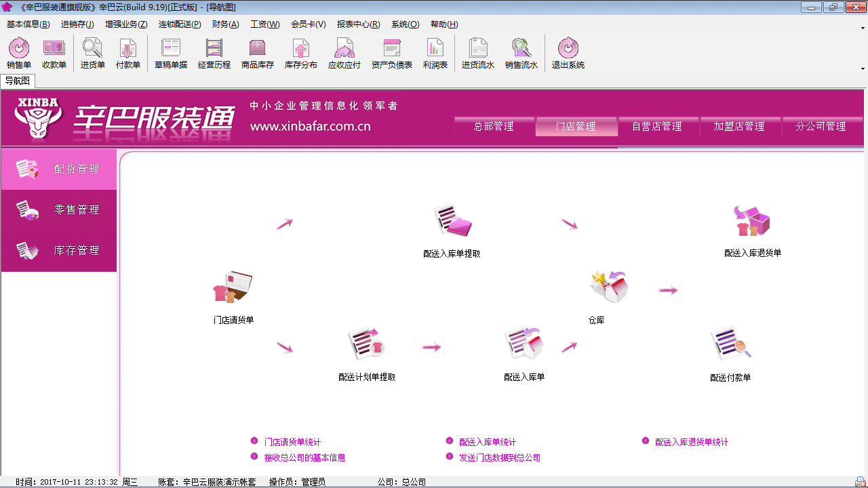
Task: Select 库存管理 in the sidebar
Action: (59, 251)
